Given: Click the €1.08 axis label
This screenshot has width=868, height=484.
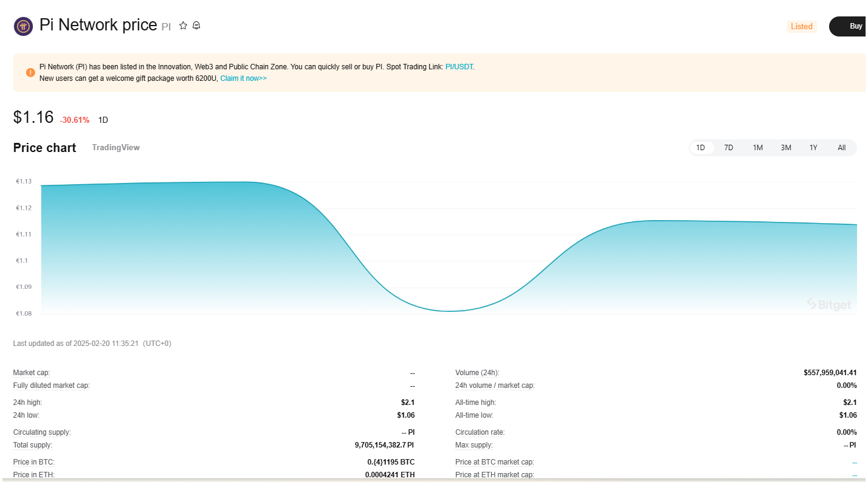Looking at the screenshot, I should coord(24,313).
